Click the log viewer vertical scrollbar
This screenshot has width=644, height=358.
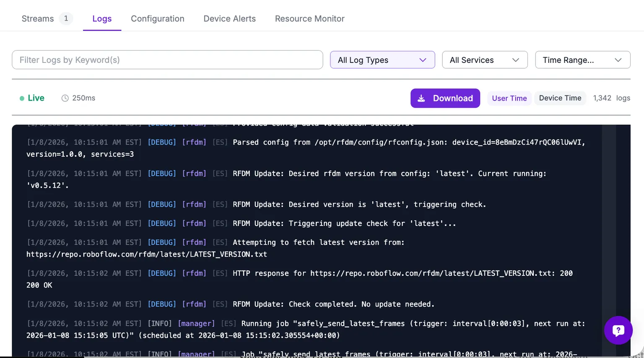[609, 241]
